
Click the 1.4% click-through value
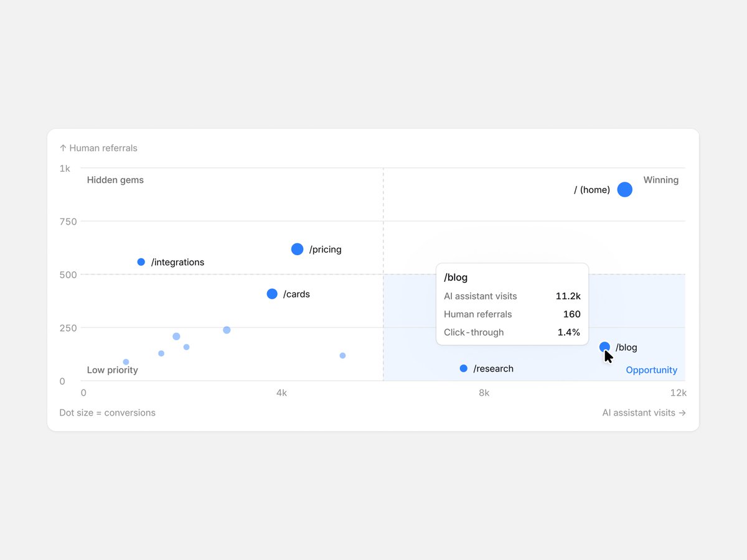point(569,332)
